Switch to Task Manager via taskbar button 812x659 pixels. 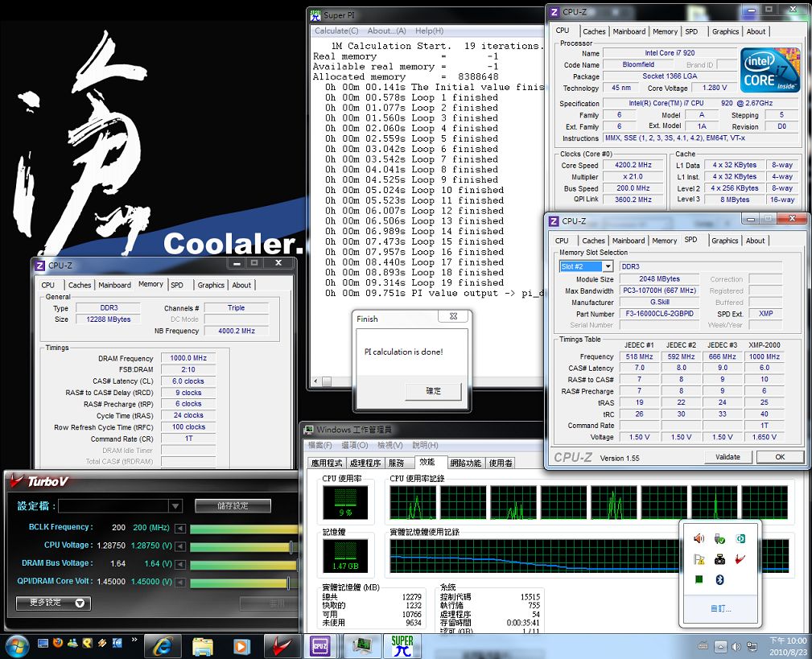pyautogui.click(x=362, y=646)
